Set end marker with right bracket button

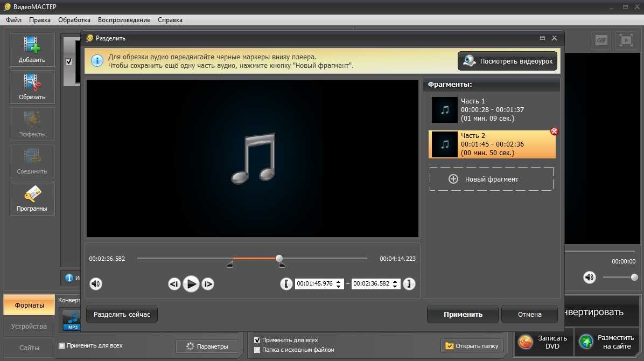pyautogui.click(x=409, y=284)
